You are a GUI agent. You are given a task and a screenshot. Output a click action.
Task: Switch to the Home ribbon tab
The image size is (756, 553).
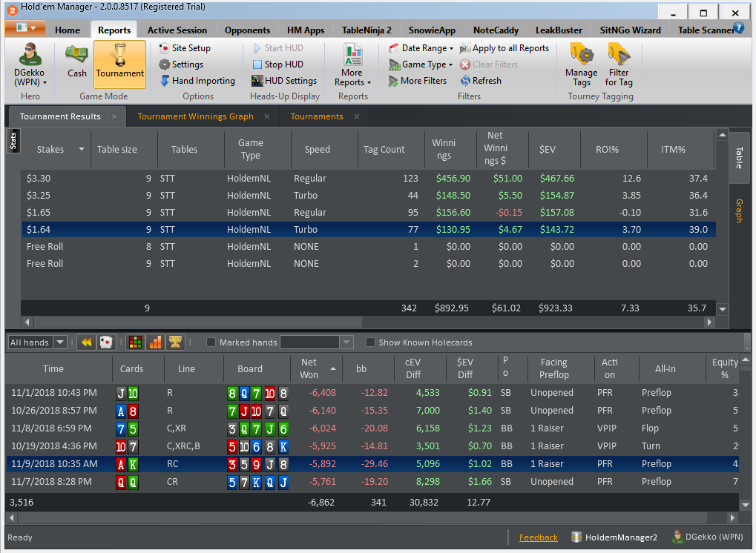pyautogui.click(x=68, y=30)
